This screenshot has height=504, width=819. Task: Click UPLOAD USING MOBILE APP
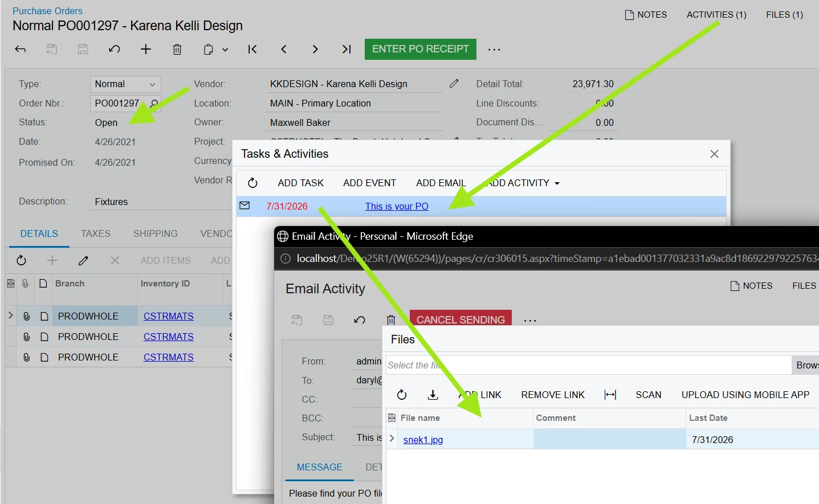[745, 395]
